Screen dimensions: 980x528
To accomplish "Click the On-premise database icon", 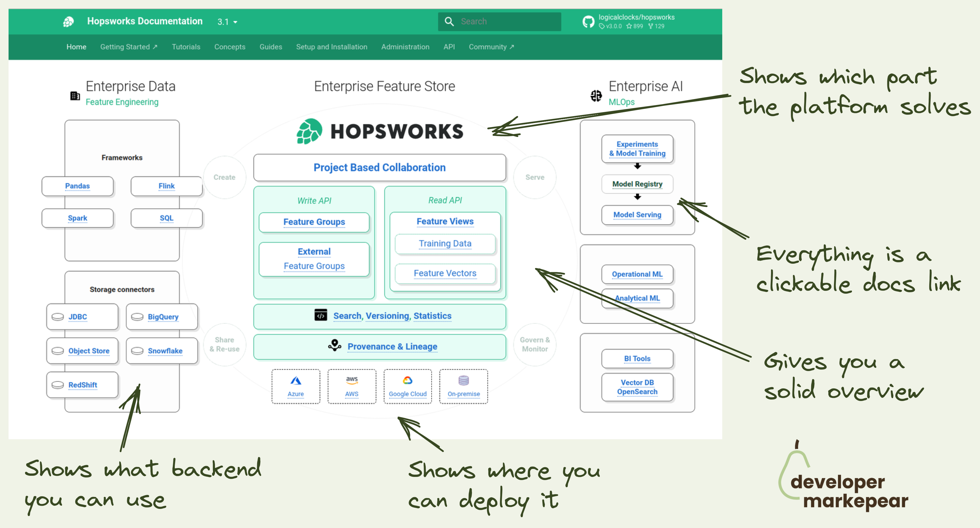I will 463,380.
